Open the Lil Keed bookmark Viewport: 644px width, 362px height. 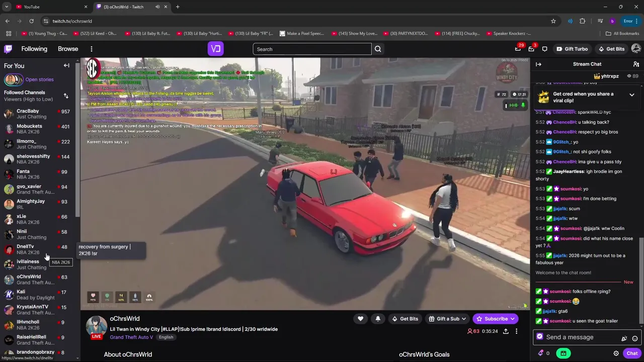tap(95, 34)
